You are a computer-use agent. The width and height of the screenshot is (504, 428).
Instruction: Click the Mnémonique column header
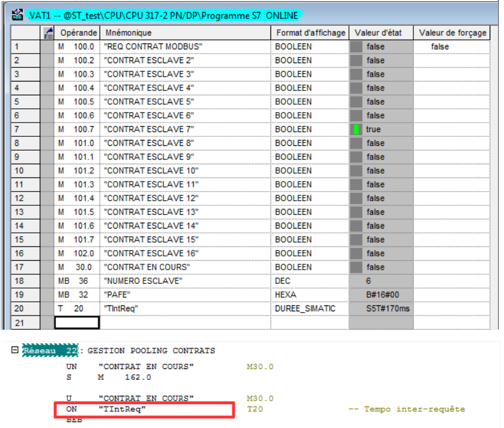coord(128,33)
